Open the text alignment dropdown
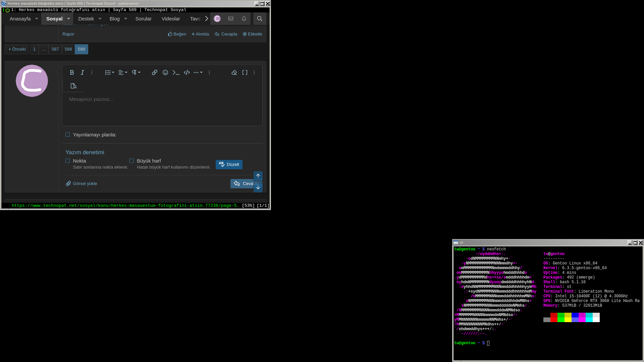644x362 pixels. tap(123, 72)
